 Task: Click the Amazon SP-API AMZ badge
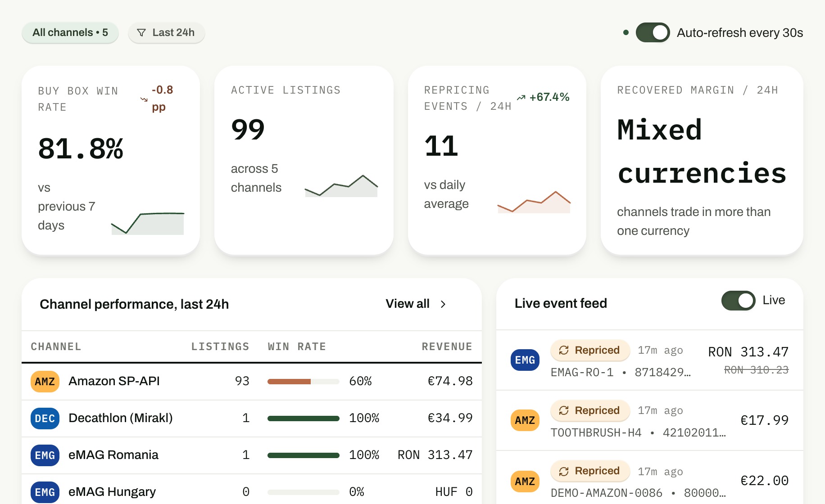[45, 382]
